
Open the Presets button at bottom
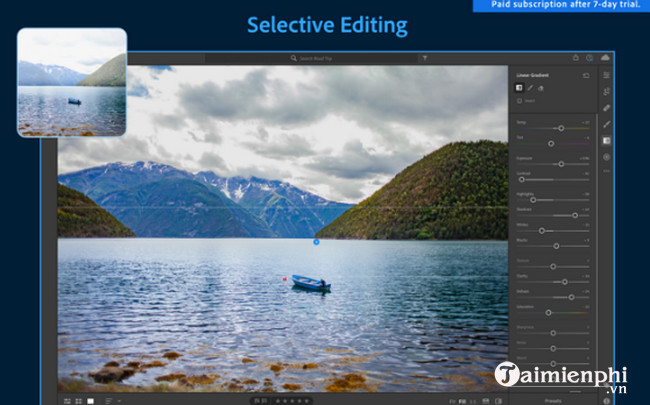(553, 401)
